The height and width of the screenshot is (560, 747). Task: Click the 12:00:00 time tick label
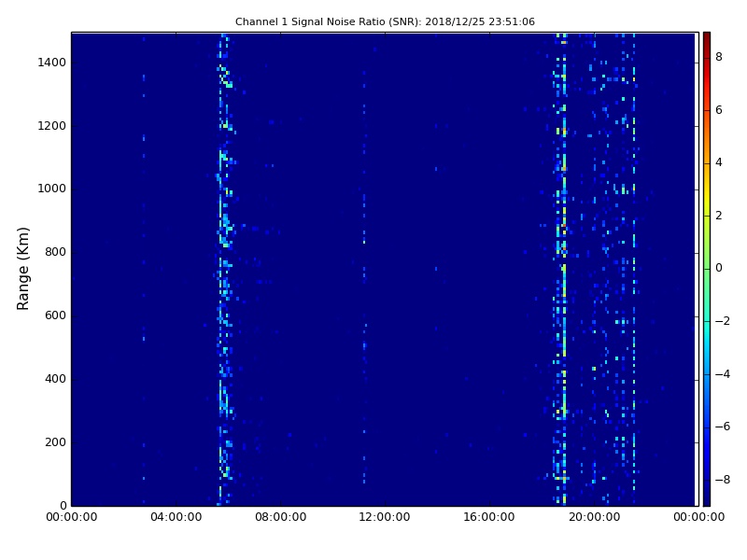click(x=385, y=517)
